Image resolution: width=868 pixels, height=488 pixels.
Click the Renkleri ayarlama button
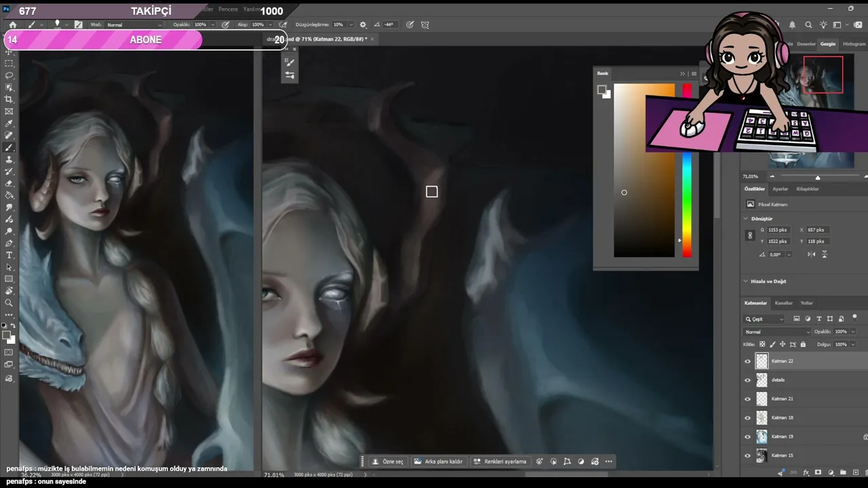(500, 462)
